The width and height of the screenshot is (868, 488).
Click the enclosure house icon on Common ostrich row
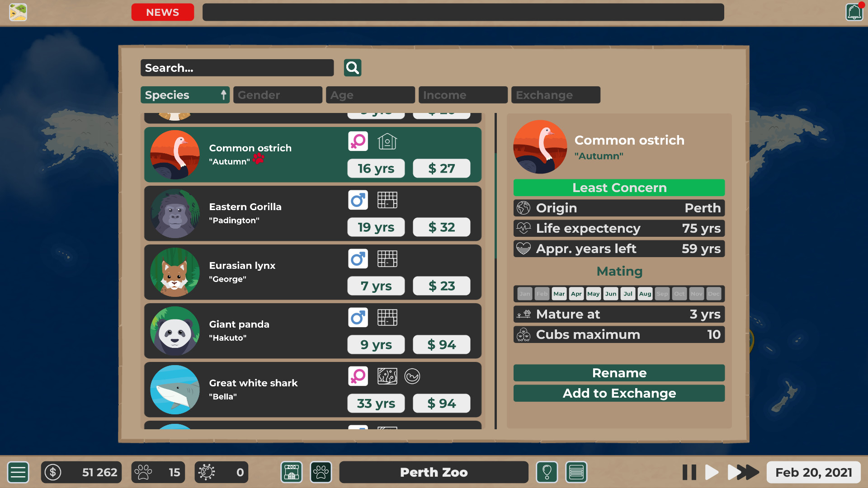(387, 141)
